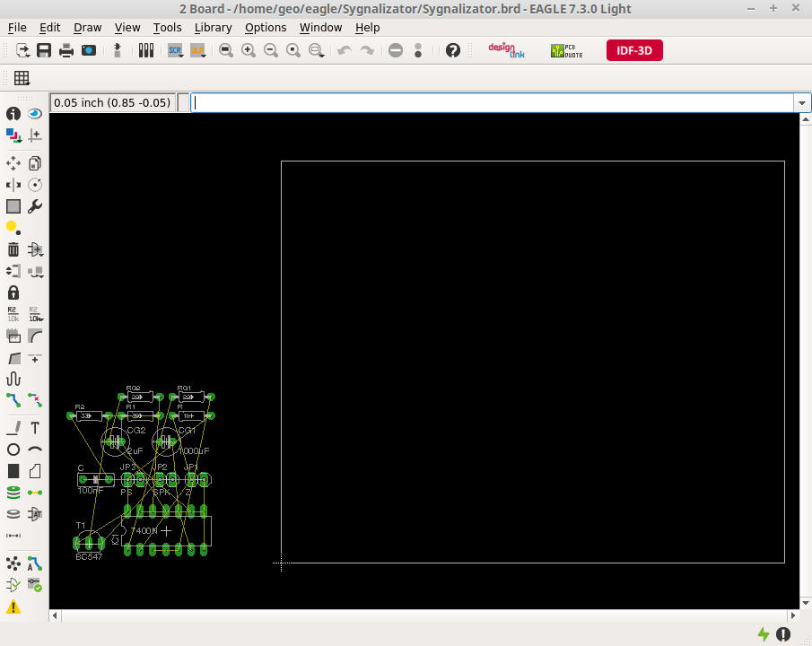Select the Info tool
This screenshot has height=646, width=812.
[x=13, y=114]
